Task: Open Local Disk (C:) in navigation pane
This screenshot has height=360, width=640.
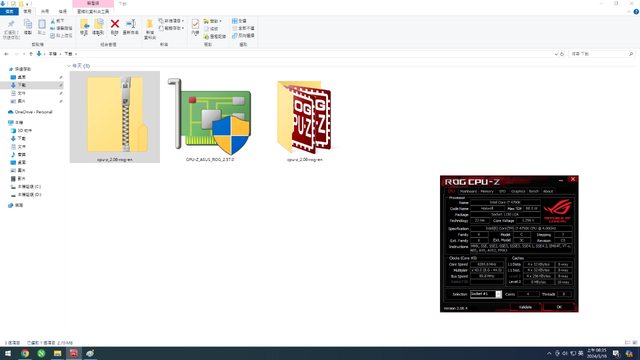Action: [x=26, y=187]
